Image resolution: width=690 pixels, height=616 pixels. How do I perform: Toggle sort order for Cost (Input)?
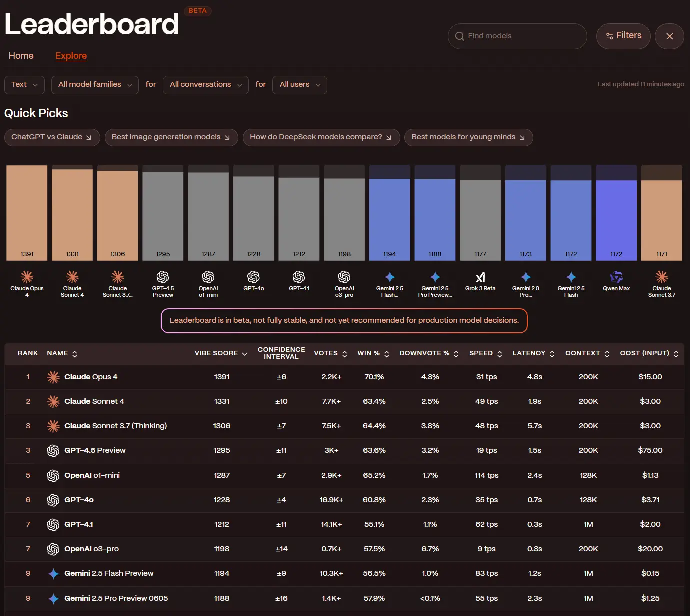(x=649, y=353)
